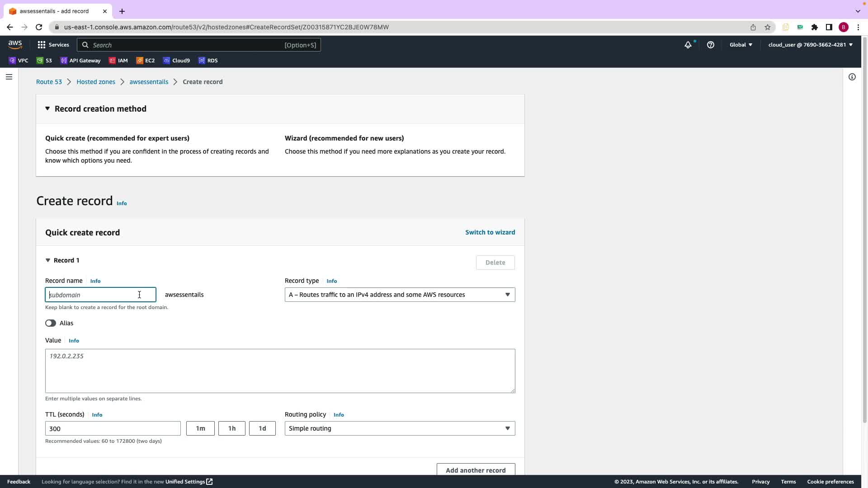Collapse the Record creation method section

click(x=47, y=109)
